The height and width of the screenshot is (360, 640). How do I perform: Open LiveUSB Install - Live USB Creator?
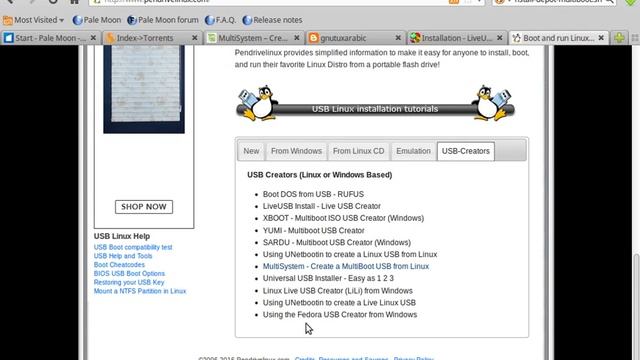click(322, 206)
